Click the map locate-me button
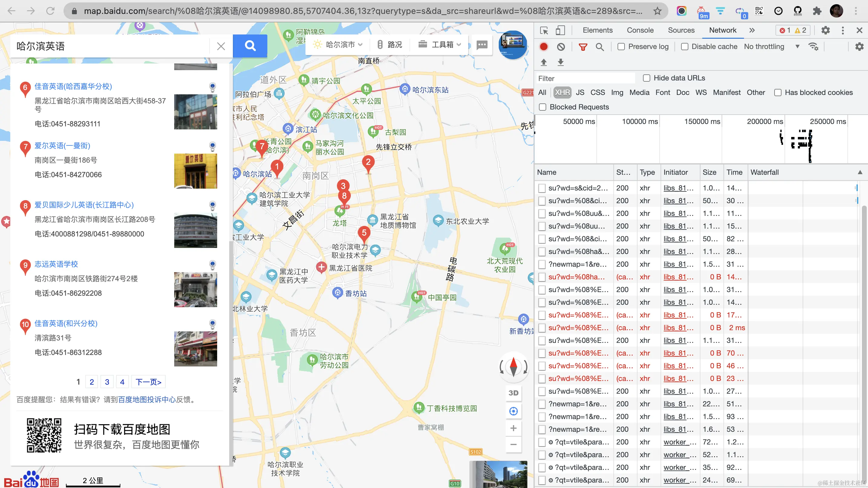The width and height of the screenshot is (868, 488). (x=513, y=411)
